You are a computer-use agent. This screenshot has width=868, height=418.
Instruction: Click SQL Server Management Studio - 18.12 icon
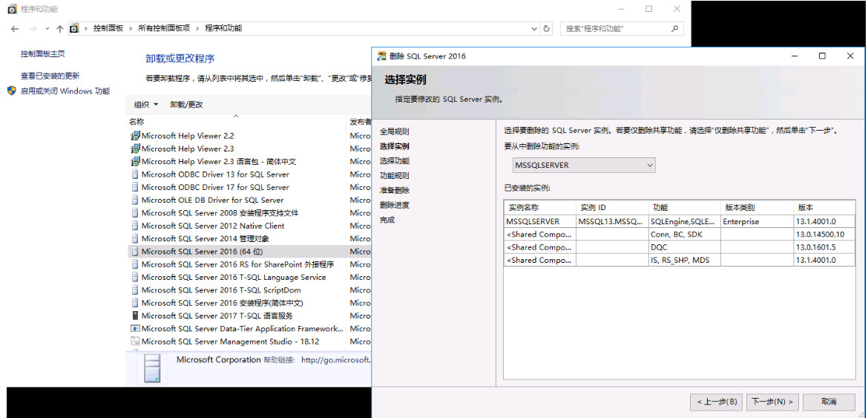click(x=135, y=342)
